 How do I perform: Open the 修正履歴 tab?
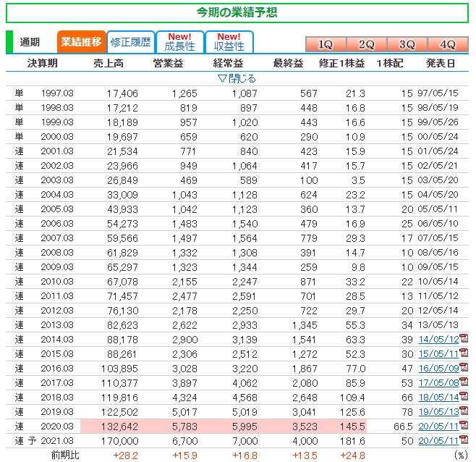click(130, 42)
